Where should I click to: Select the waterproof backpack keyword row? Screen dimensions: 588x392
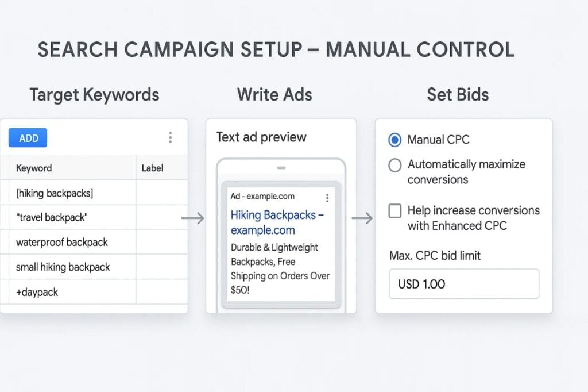pyautogui.click(x=62, y=243)
